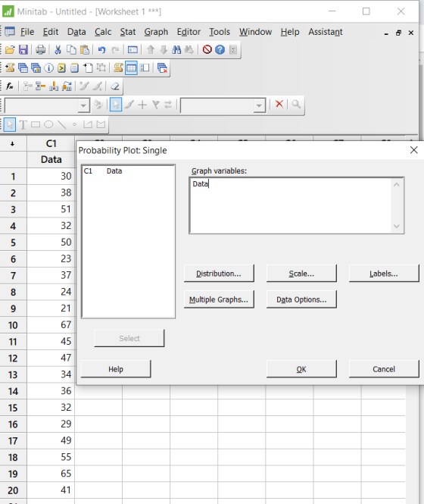Click the worksheet data direction arrow
The height and width of the screenshot is (504, 424).
13,144
